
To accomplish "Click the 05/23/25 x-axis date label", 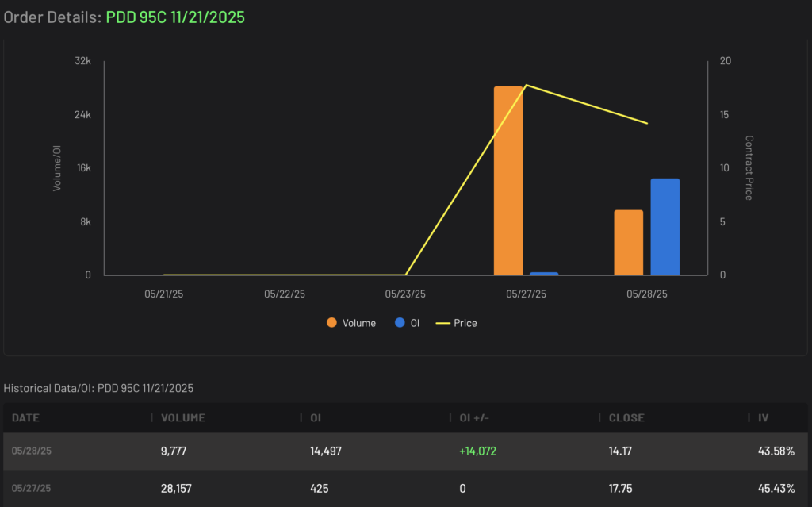I will pyautogui.click(x=405, y=294).
